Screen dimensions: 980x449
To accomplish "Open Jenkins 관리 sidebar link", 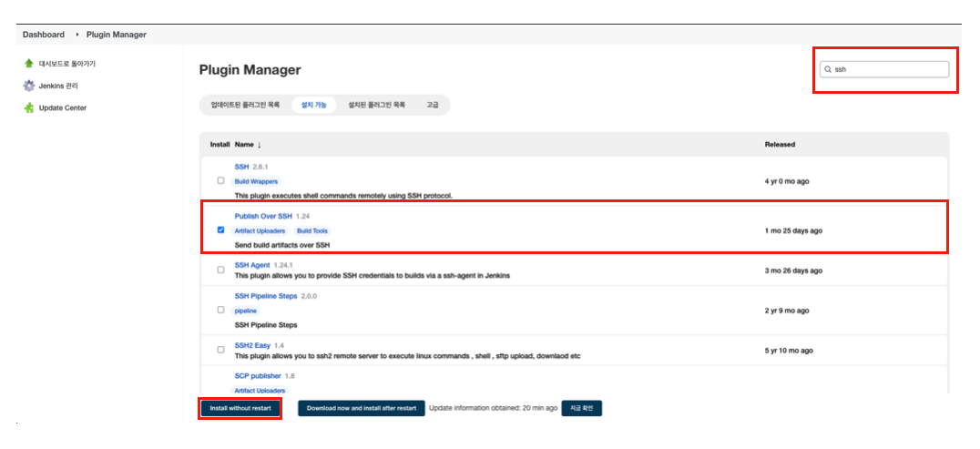I will (x=58, y=86).
